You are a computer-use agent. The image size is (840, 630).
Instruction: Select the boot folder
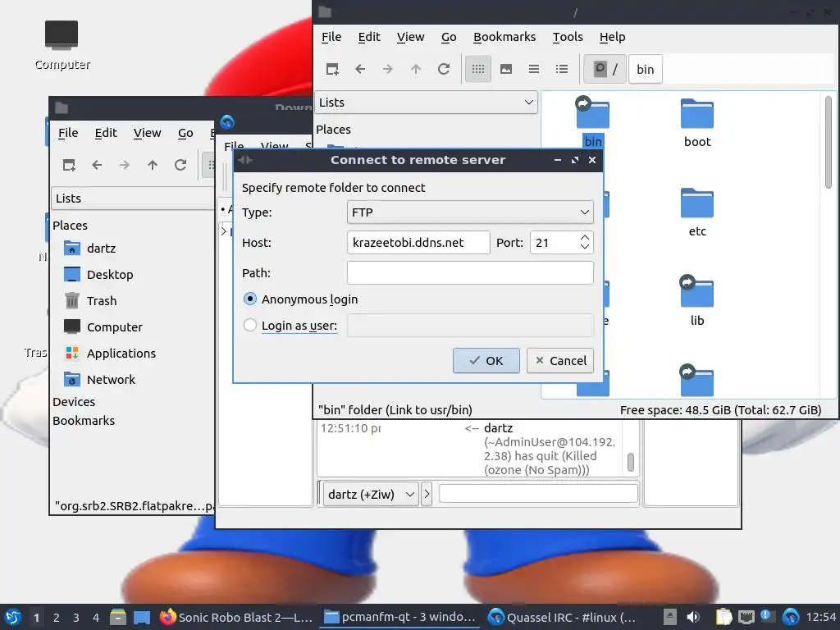click(x=697, y=123)
